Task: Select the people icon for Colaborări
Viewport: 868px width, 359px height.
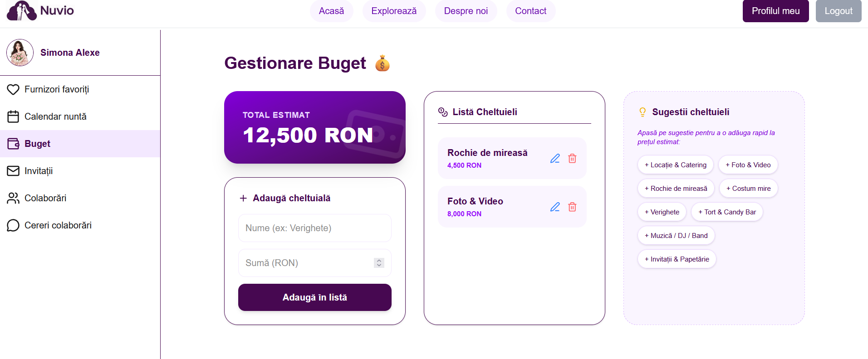Action: pyautogui.click(x=13, y=198)
